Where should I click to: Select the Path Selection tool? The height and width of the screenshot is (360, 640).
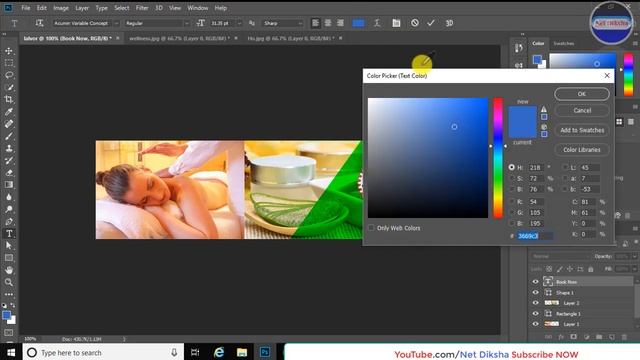pos(9,245)
